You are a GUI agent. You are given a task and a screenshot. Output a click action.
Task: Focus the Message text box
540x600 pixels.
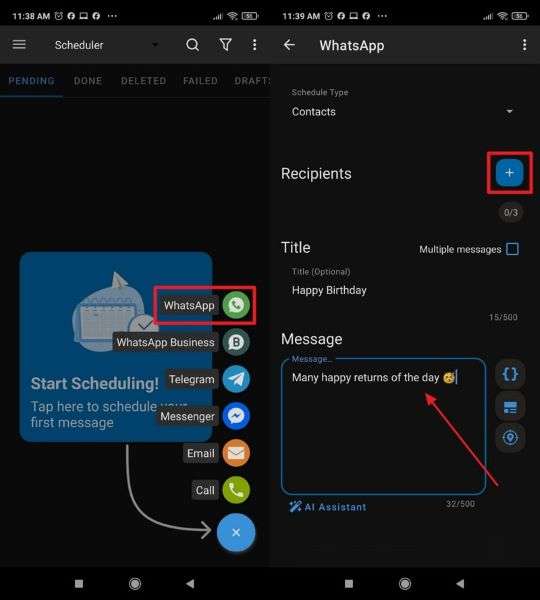point(383,426)
